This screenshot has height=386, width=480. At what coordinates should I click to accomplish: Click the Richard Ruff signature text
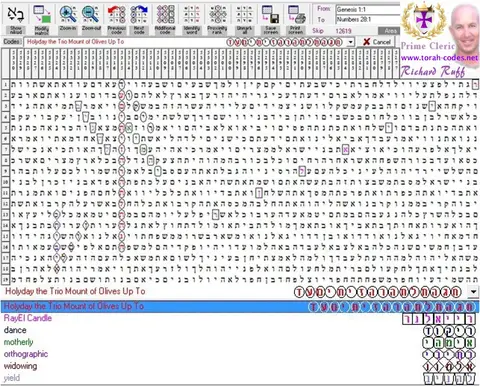(x=432, y=71)
